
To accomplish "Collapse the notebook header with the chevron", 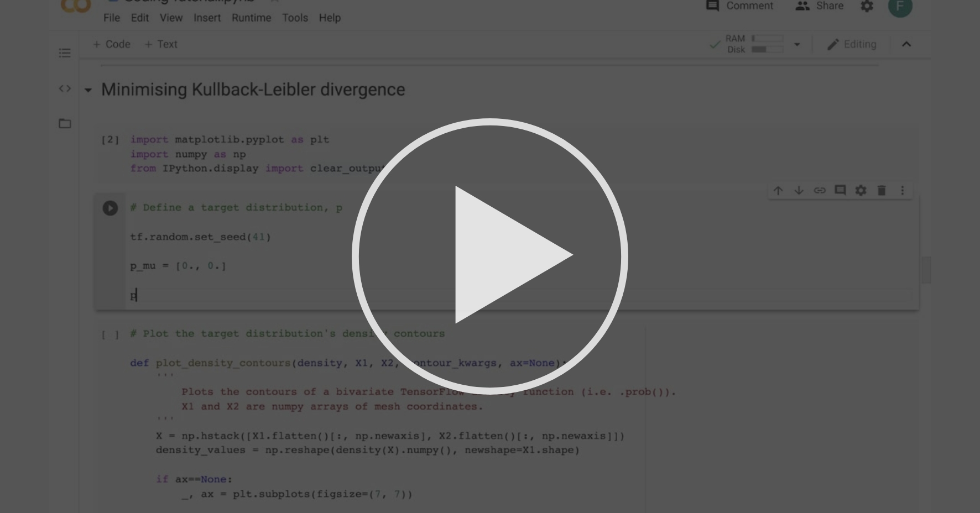I will [907, 44].
